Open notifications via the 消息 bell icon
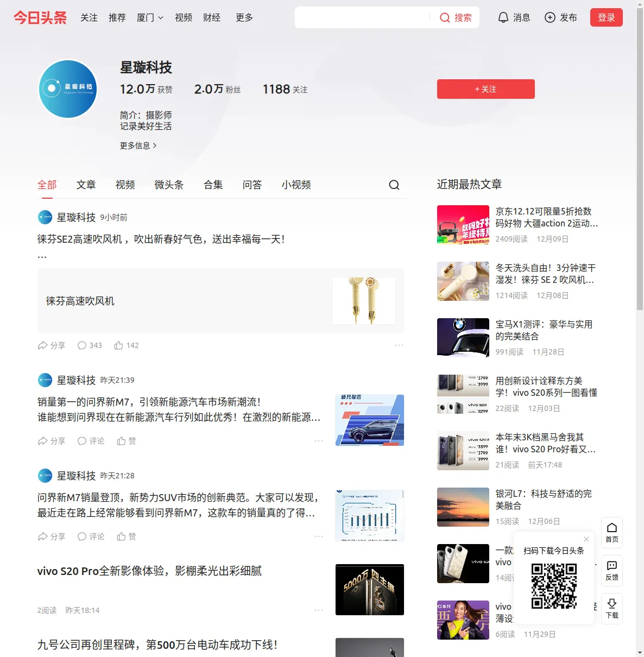The height and width of the screenshot is (657, 644). coord(503,18)
